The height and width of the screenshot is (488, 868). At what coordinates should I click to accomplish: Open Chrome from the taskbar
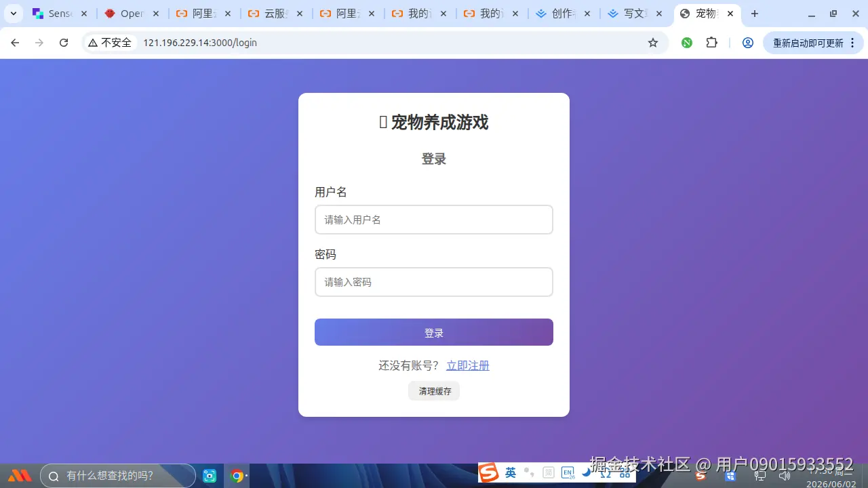[237, 476]
